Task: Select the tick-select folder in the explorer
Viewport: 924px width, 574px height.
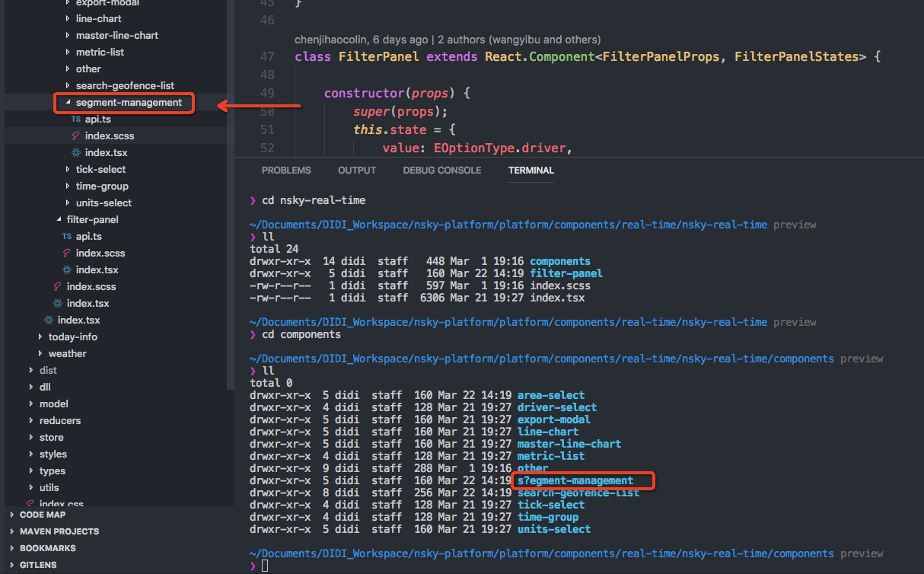Action: [100, 170]
